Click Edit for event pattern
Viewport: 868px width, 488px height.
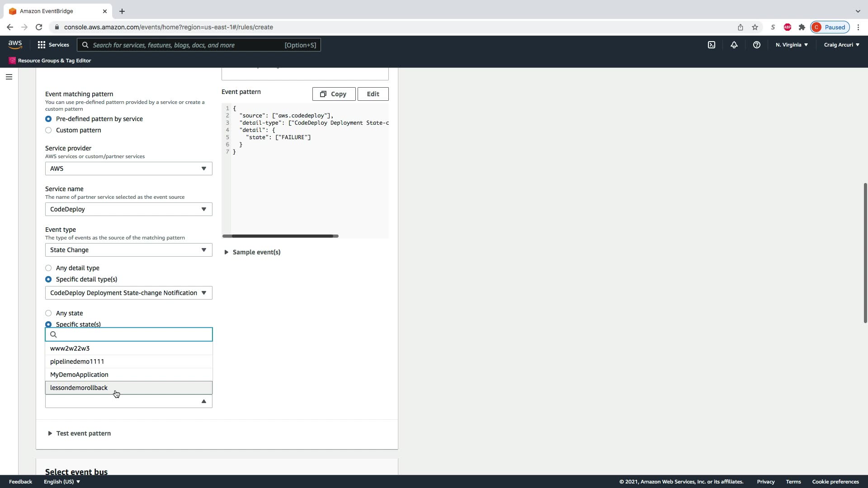tap(373, 94)
